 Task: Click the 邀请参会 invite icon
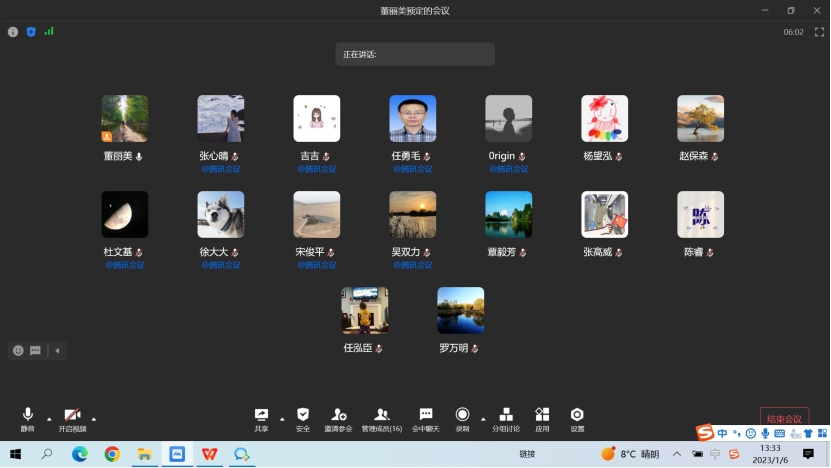[339, 417]
